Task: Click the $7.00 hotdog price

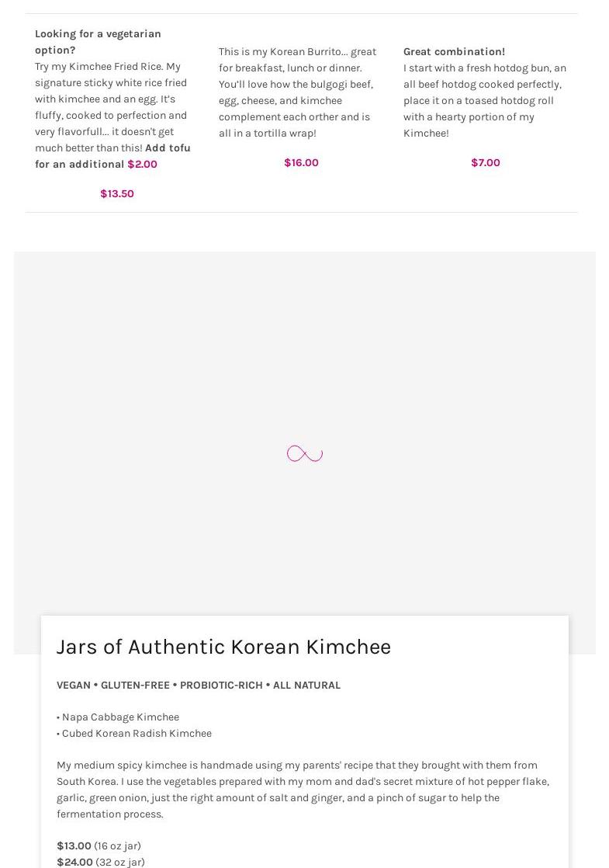Action: click(486, 163)
